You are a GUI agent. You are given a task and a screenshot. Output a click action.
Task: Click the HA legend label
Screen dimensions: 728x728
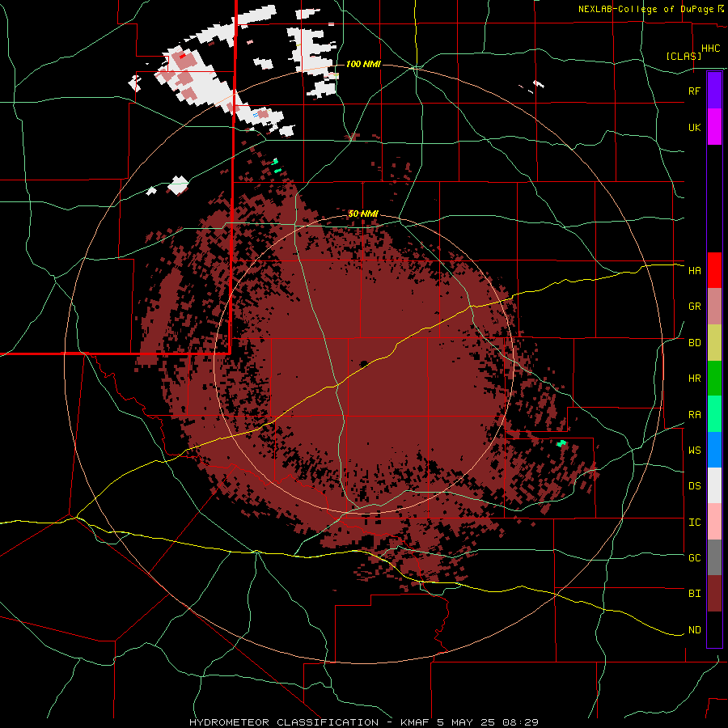point(694,270)
